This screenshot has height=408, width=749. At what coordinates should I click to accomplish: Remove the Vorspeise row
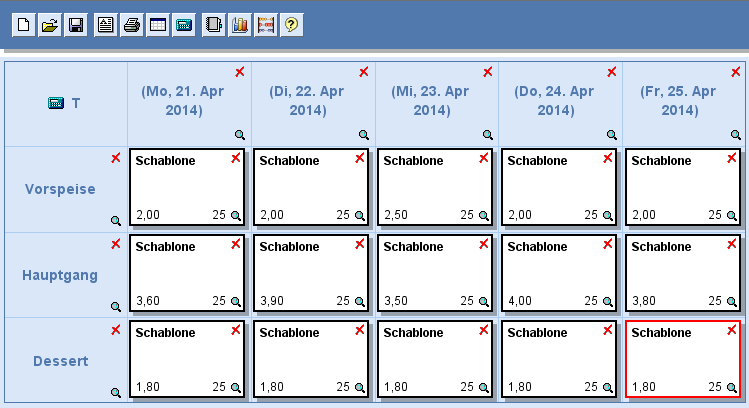116,158
